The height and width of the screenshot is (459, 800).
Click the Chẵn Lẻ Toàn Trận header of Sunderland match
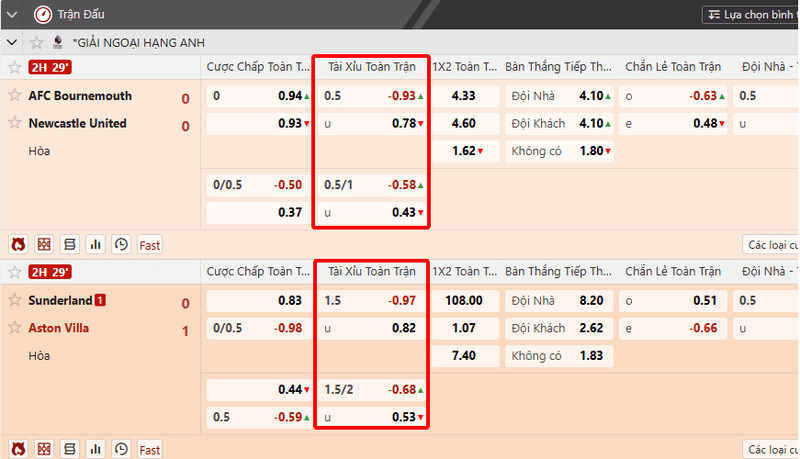(672, 271)
